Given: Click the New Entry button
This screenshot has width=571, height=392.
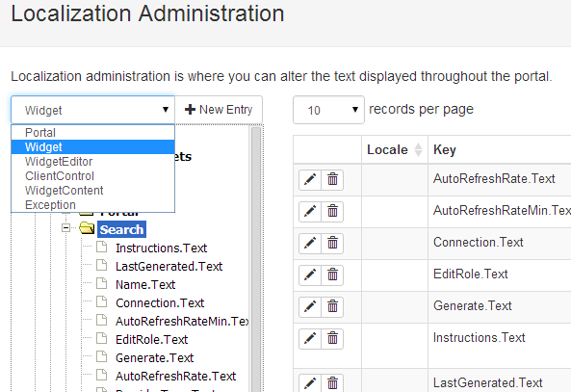Looking at the screenshot, I should coord(219,110).
